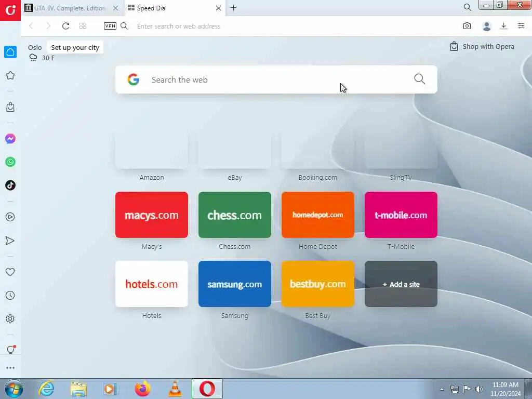Viewport: 532px width, 399px height.
Task: Open Bookmarks star icon in sidebar
Action: (x=10, y=75)
